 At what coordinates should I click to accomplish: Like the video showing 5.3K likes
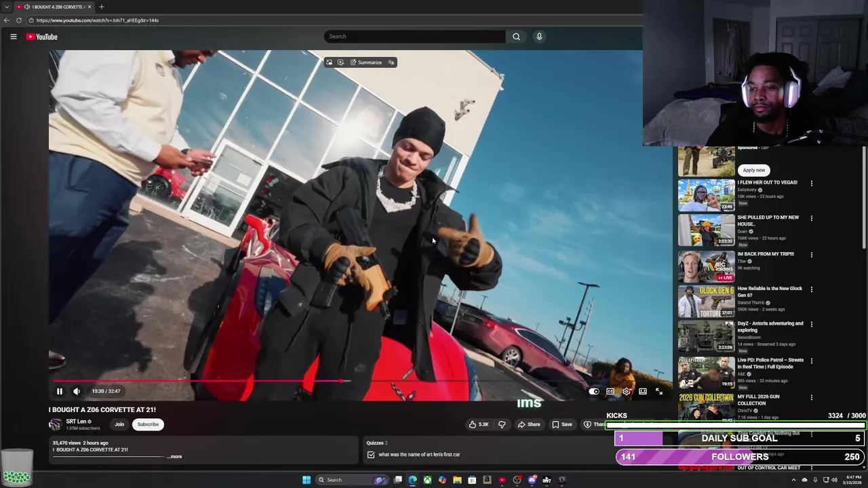479,424
